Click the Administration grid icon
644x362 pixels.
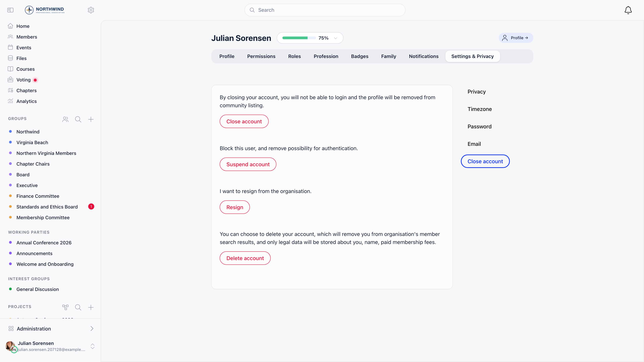coord(11,328)
